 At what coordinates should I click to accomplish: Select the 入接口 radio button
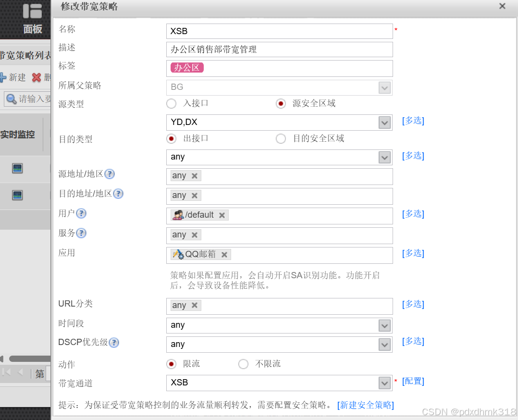pos(172,103)
